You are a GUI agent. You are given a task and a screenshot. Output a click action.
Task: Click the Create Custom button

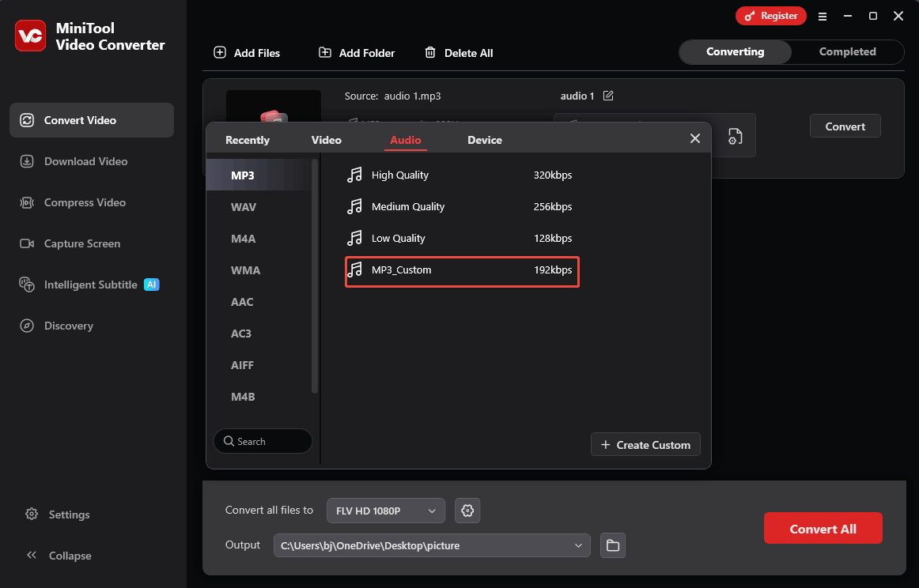coord(645,444)
